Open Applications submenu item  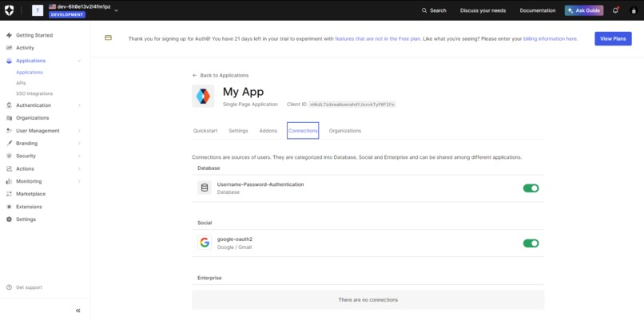pyautogui.click(x=30, y=72)
